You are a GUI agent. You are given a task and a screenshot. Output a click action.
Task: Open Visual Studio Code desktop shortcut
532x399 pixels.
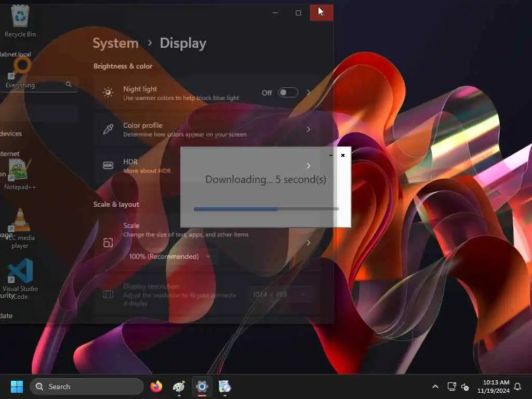(x=20, y=279)
